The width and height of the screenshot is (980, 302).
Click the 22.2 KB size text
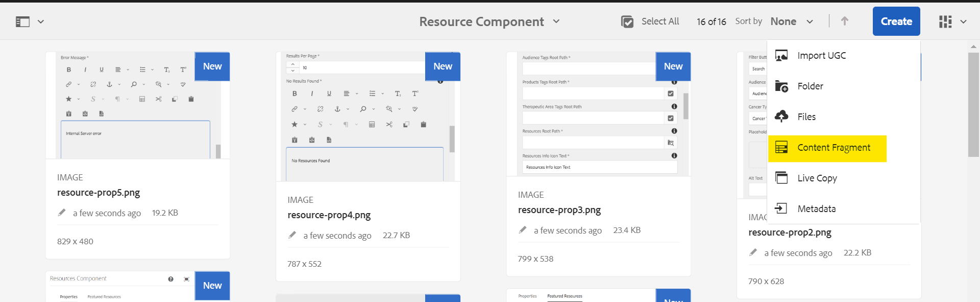[857, 252]
